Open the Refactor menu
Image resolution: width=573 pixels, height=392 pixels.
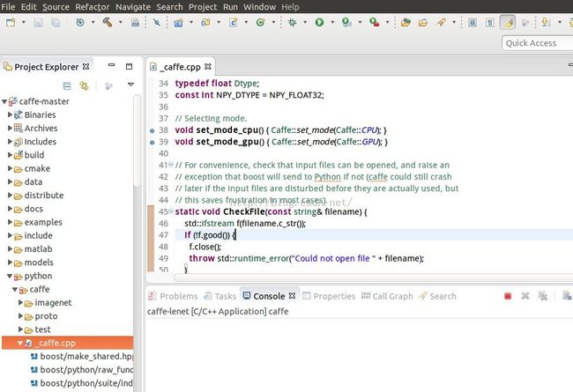[x=92, y=6]
